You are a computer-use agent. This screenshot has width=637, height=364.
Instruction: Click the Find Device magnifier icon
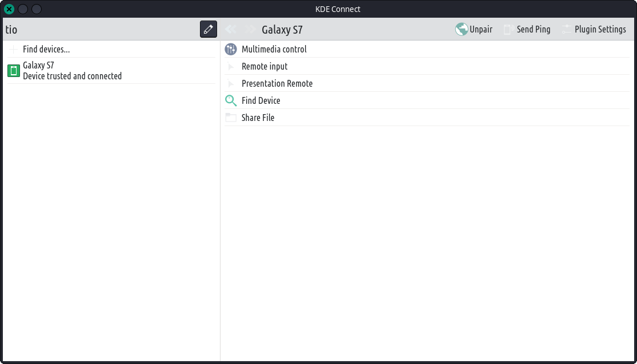231,101
